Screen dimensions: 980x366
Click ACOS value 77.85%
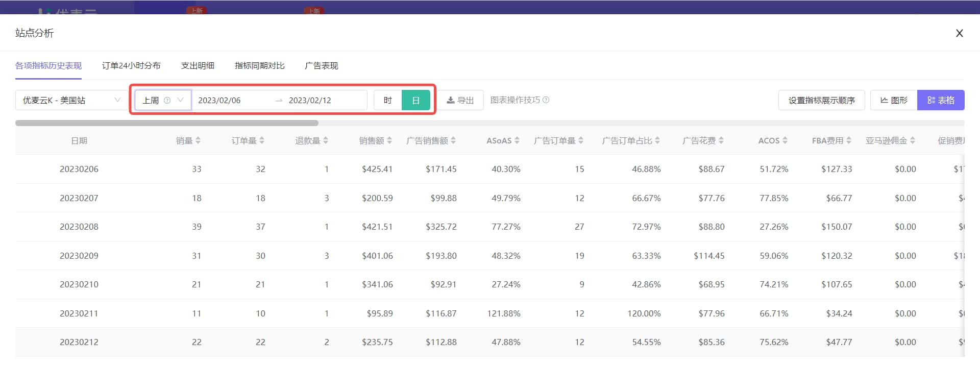point(774,198)
